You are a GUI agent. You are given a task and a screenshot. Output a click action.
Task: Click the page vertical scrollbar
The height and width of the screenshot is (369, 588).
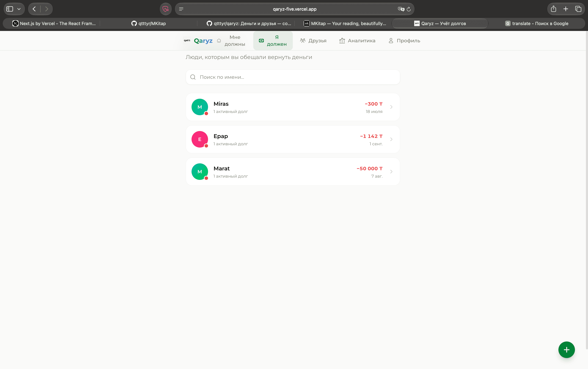click(586, 190)
